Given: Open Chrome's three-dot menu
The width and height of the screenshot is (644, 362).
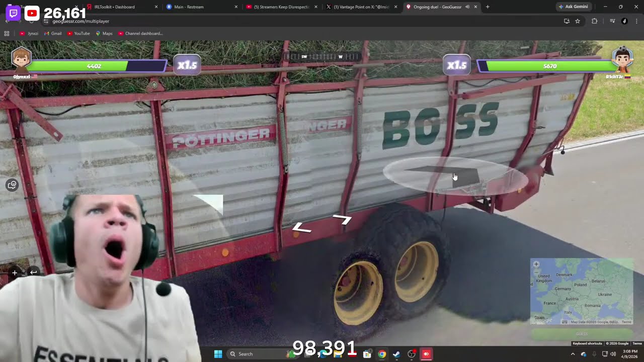Looking at the screenshot, I should point(636,21).
